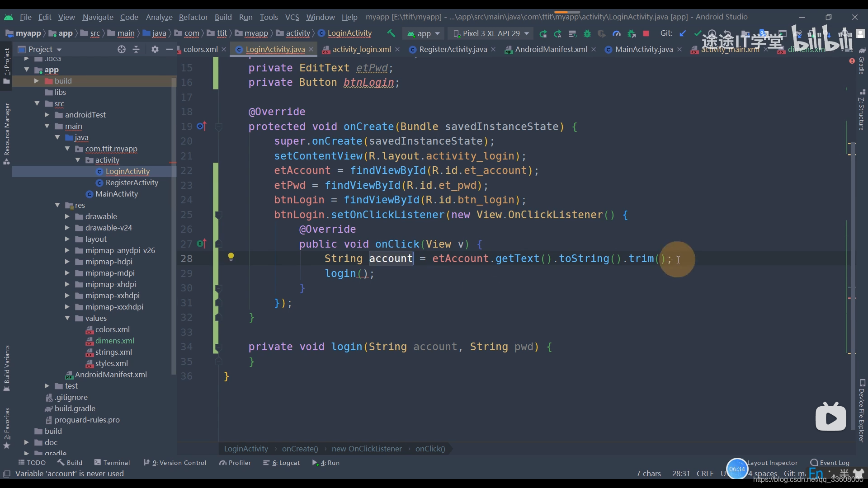Viewport: 868px width, 488px height.
Task: Click CRLF line separator in status bar
Action: 705,474
